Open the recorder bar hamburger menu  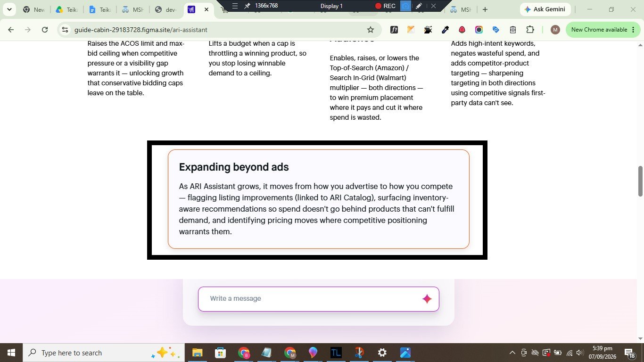click(x=235, y=6)
